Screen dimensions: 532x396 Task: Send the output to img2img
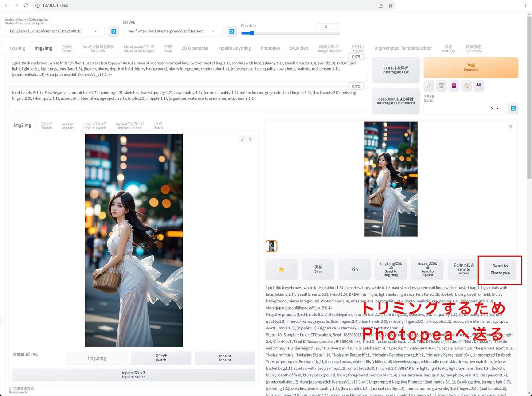tap(391, 269)
